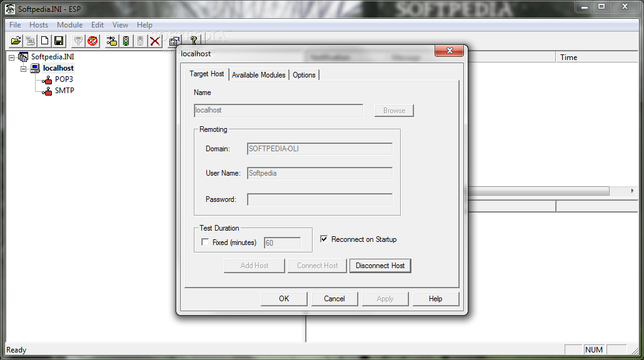Switch to the Target Host tab
This screenshot has height=360, width=644.
pos(206,74)
